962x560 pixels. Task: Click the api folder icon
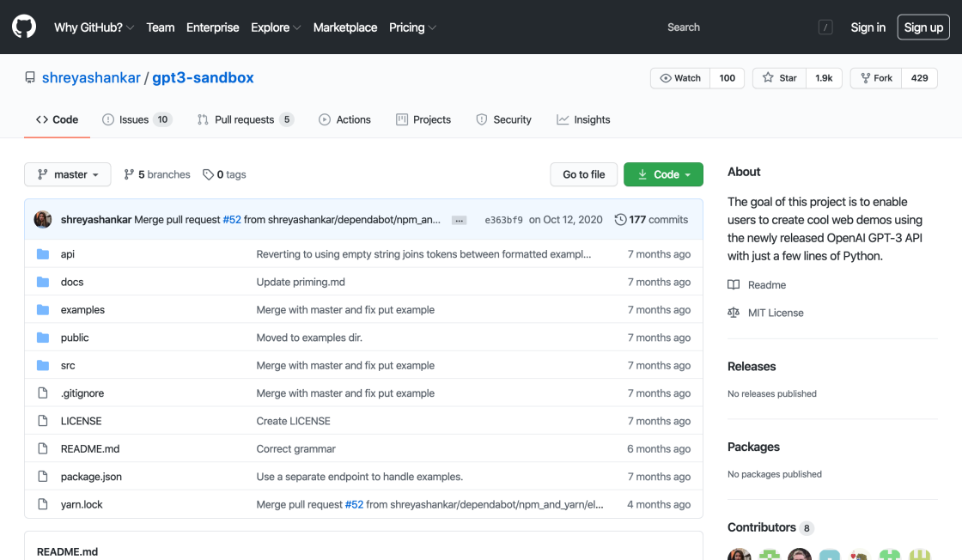point(43,254)
